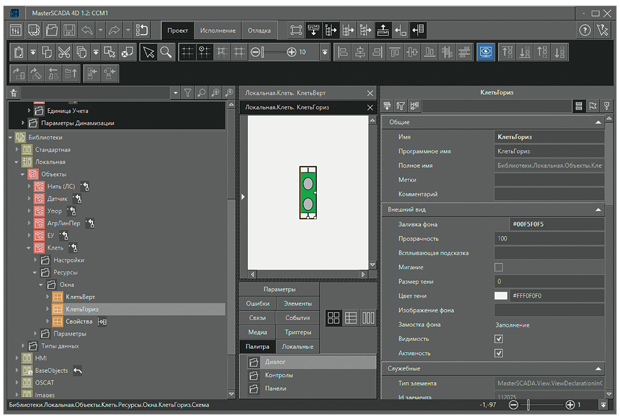Click the redo arrow icon
This screenshot has height=419, width=620.
(x=114, y=30)
